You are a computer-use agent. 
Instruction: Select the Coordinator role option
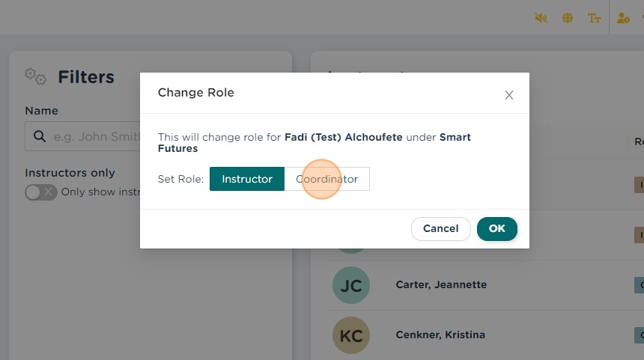tap(326, 179)
